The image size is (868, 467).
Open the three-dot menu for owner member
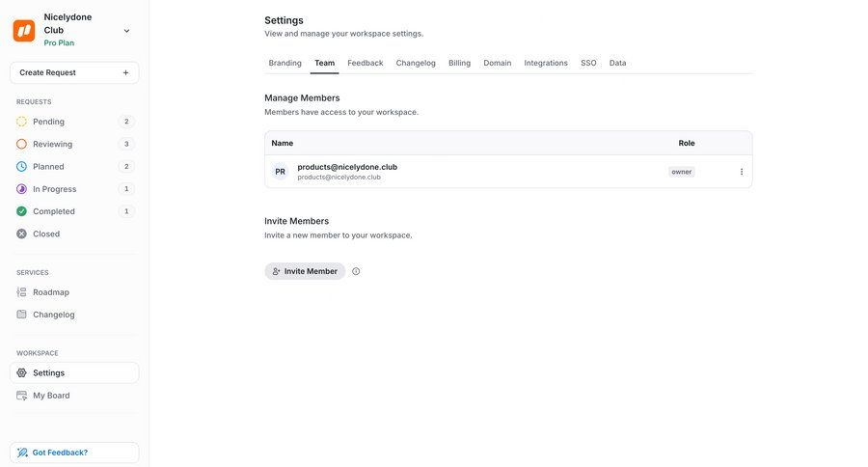pos(742,172)
